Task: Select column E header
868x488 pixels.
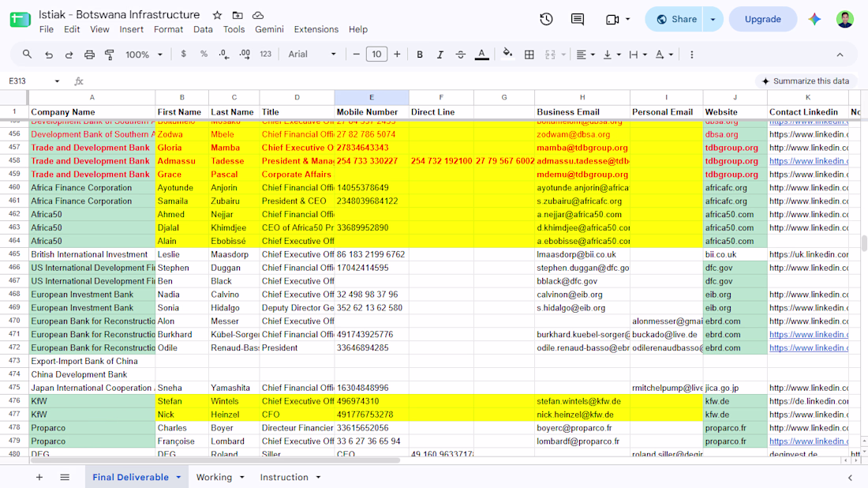Action: click(372, 97)
